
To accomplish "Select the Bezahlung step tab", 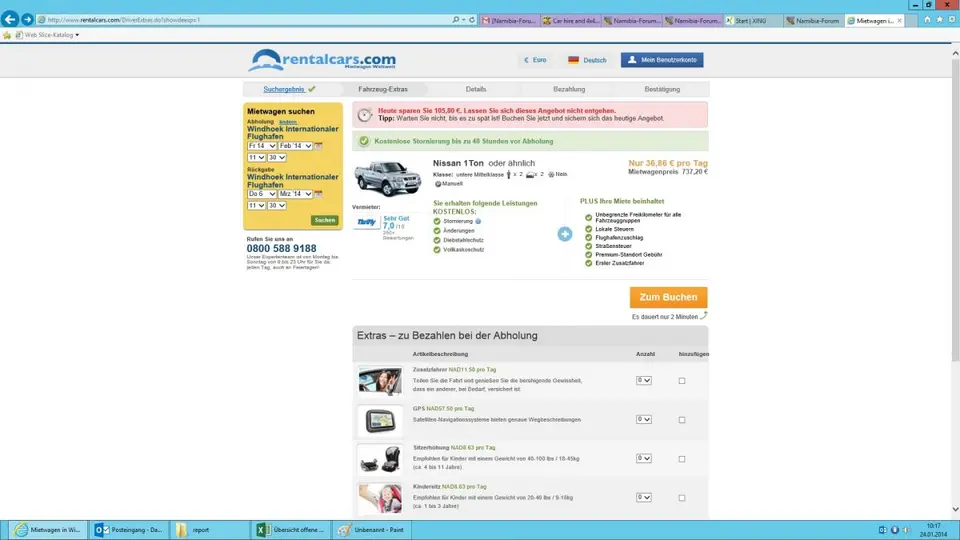I will coord(569,89).
